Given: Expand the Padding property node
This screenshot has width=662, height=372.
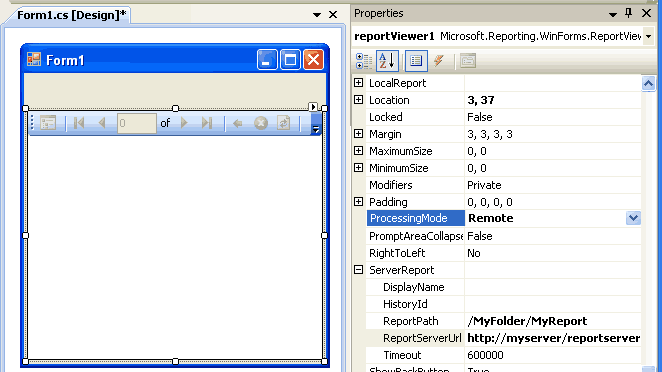Looking at the screenshot, I should (358, 202).
